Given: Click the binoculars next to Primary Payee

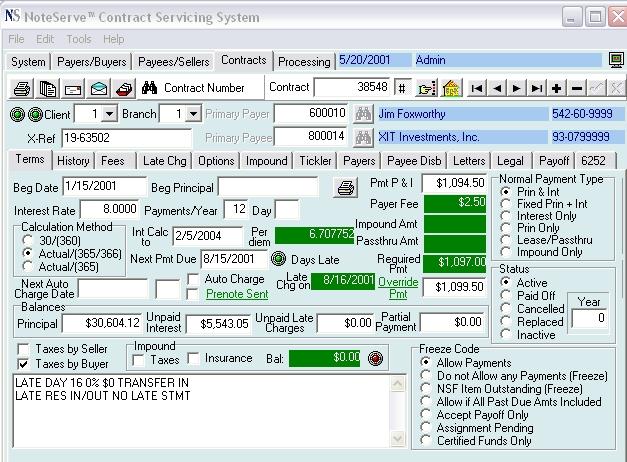Looking at the screenshot, I should 363,138.
